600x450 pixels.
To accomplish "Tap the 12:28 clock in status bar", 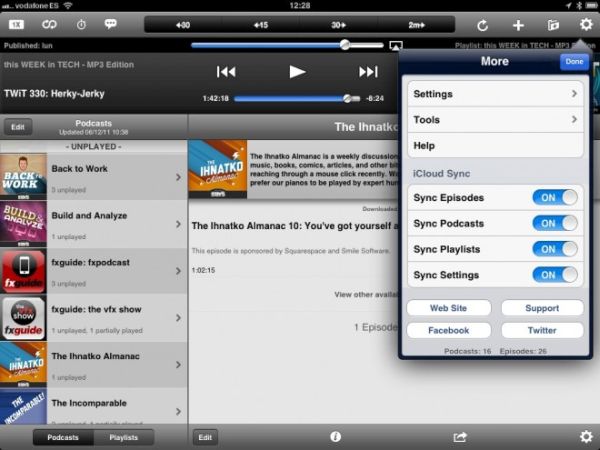I will click(x=300, y=5).
